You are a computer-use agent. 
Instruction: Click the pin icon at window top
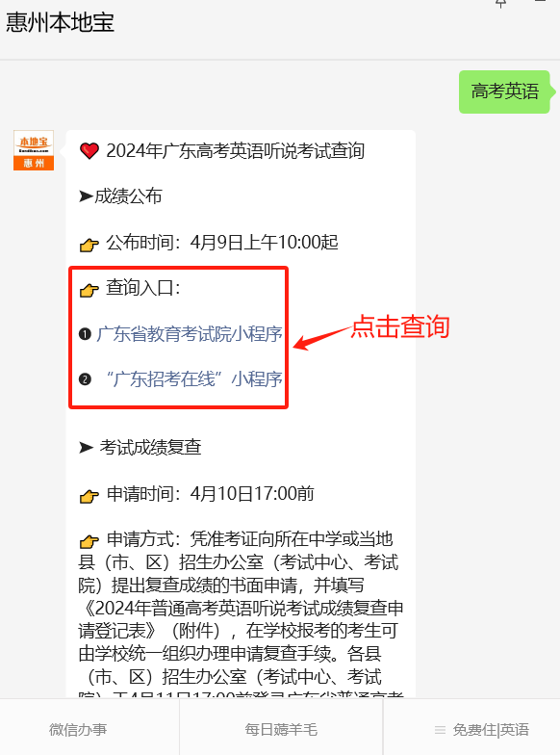coord(500,4)
